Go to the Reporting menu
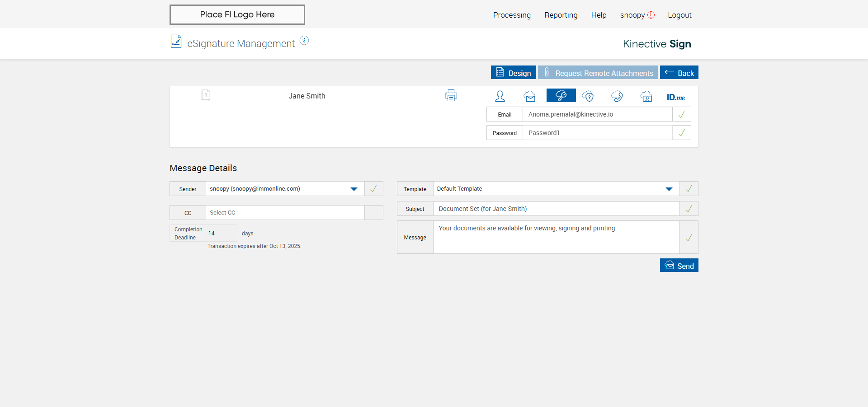This screenshot has width=868, height=407. (x=561, y=15)
